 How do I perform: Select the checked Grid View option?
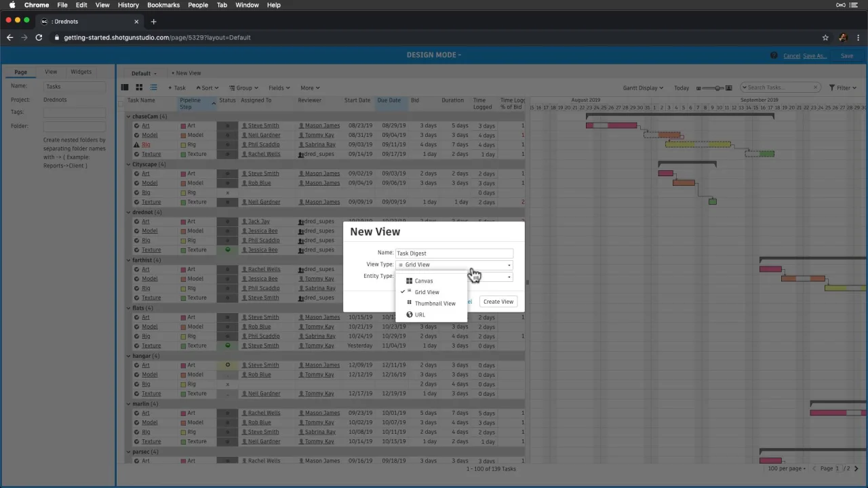(x=431, y=292)
